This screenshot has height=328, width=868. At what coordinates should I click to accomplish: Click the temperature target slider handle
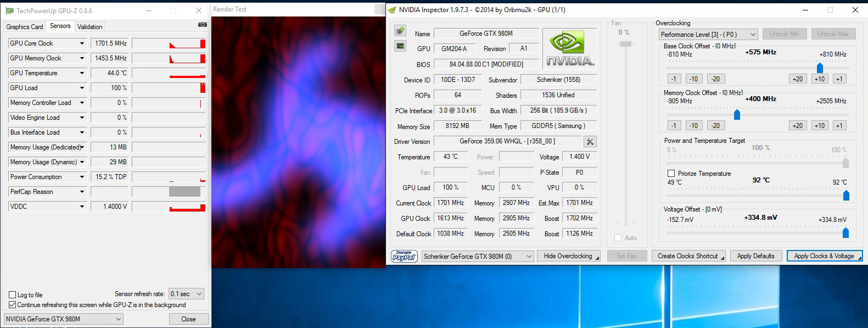(846, 195)
